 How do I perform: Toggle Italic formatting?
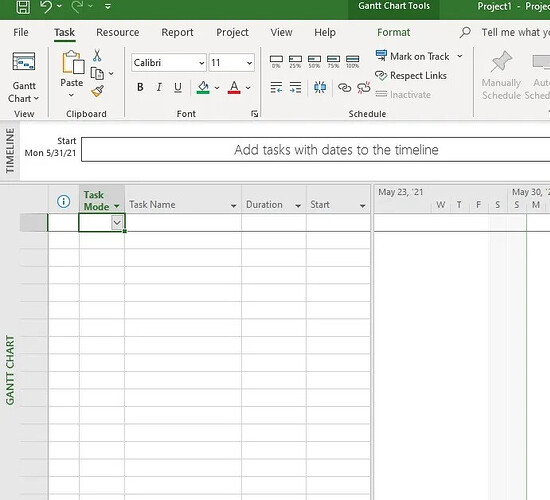click(159, 87)
